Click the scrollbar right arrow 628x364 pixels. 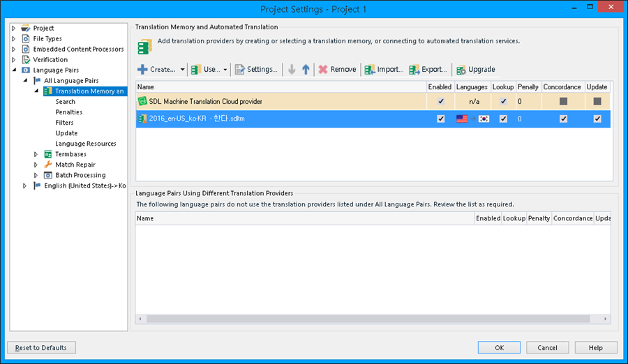(605, 319)
